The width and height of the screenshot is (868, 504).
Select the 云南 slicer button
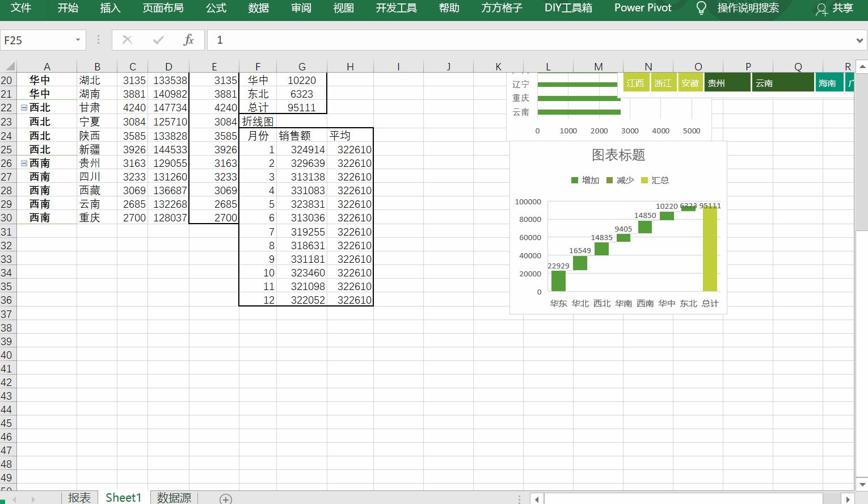coord(783,83)
